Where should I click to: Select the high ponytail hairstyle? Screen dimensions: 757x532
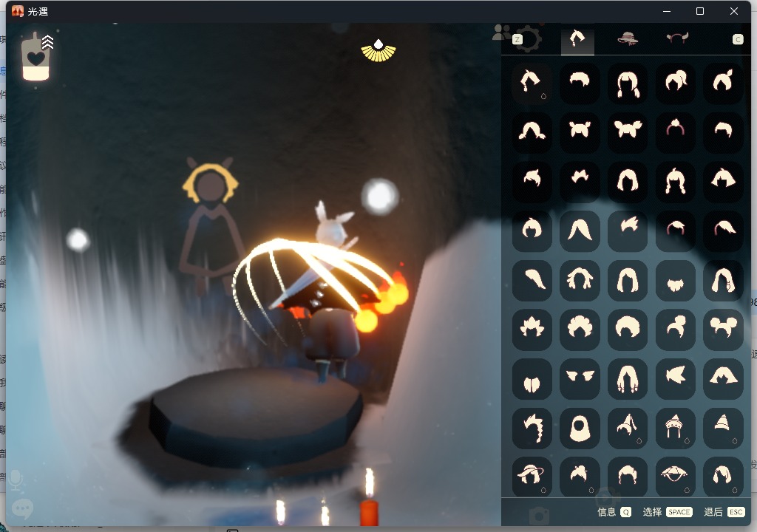[676, 83]
